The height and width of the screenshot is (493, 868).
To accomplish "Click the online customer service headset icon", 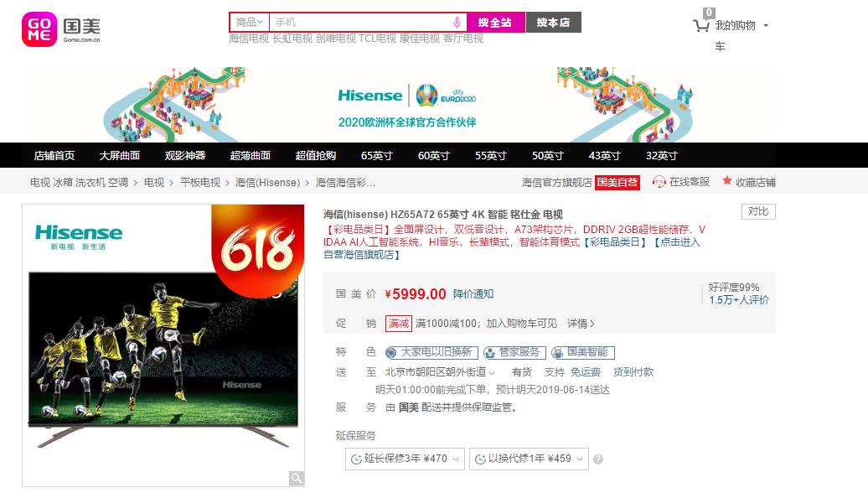I will pos(659,182).
